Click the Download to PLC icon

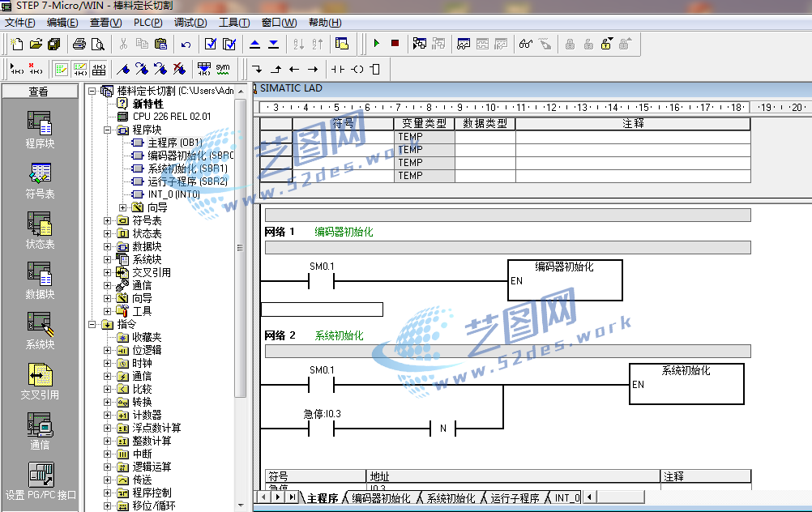(273, 44)
